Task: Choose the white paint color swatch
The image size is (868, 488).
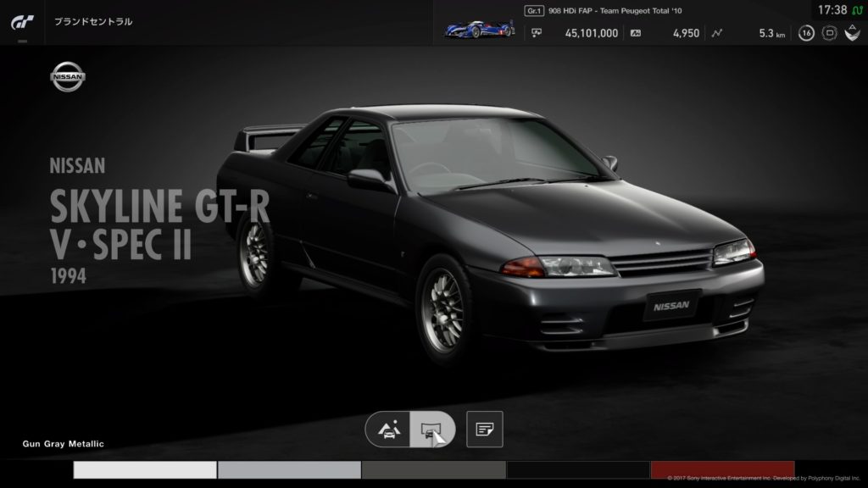Action: pyautogui.click(x=145, y=469)
